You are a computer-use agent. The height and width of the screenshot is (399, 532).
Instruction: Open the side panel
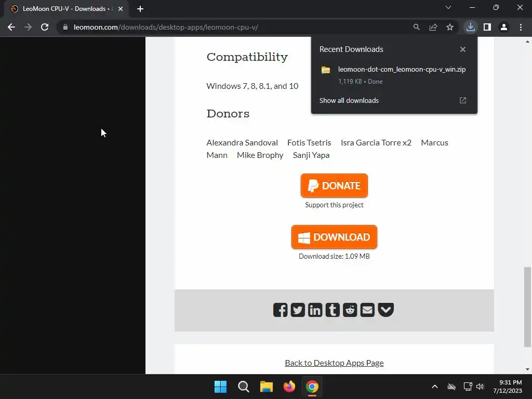(487, 27)
